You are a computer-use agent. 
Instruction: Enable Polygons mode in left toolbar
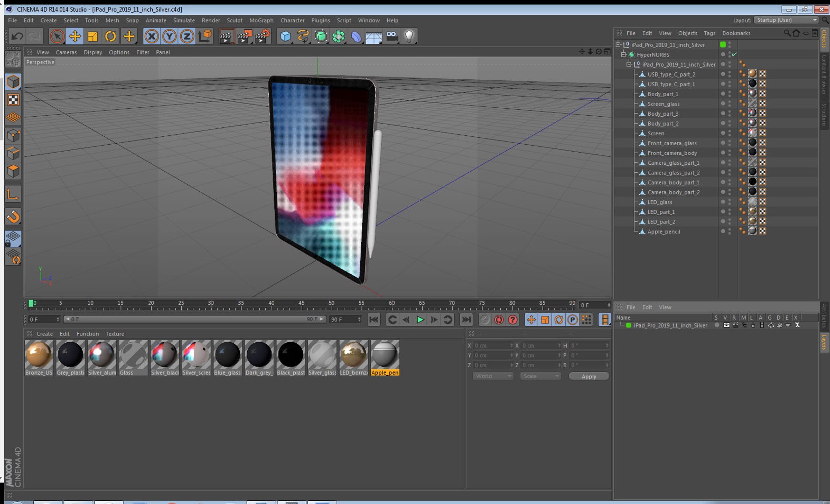[13, 171]
